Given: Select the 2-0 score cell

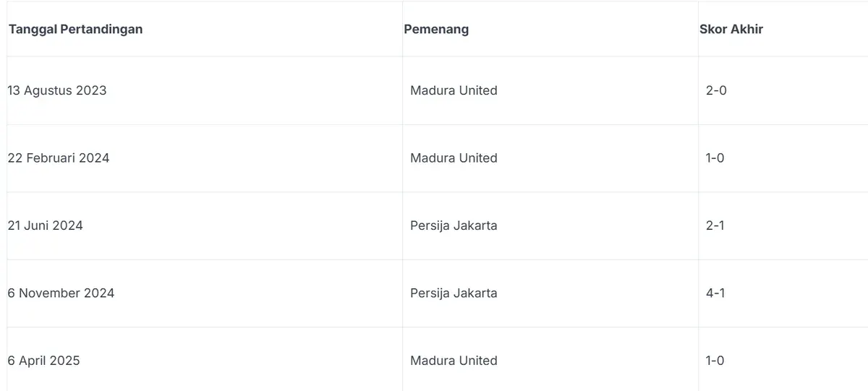Looking at the screenshot, I should [716, 90].
